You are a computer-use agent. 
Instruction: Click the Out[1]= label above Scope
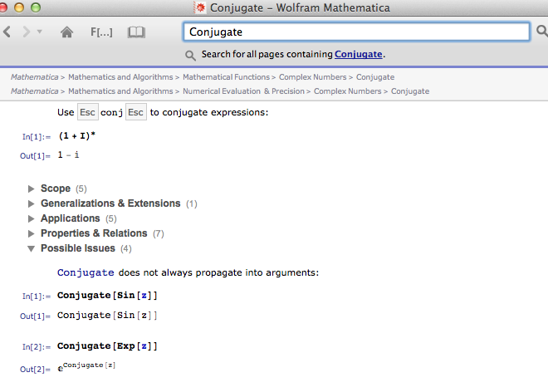point(35,156)
